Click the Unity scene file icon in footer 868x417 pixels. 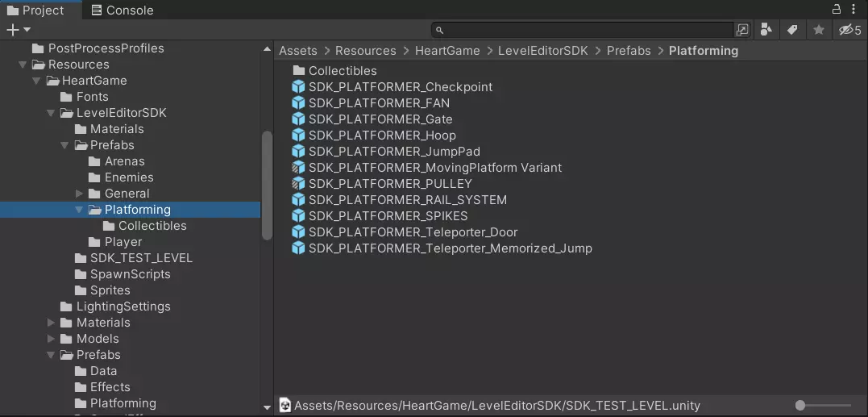(284, 406)
